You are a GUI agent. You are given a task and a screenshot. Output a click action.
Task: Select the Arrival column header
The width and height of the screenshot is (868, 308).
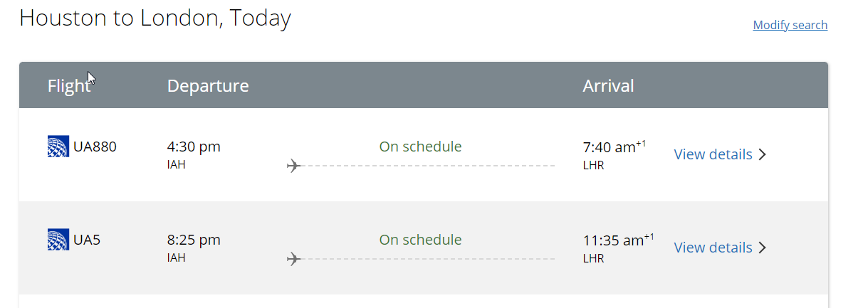[608, 86]
